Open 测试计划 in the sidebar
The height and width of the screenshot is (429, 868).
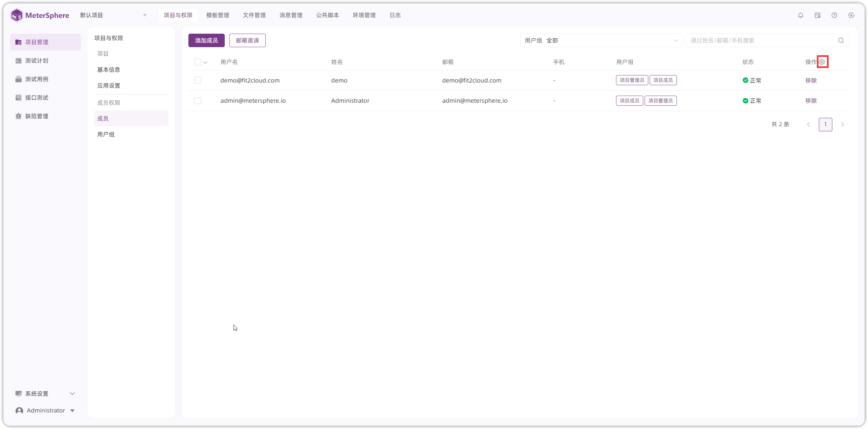point(45,61)
